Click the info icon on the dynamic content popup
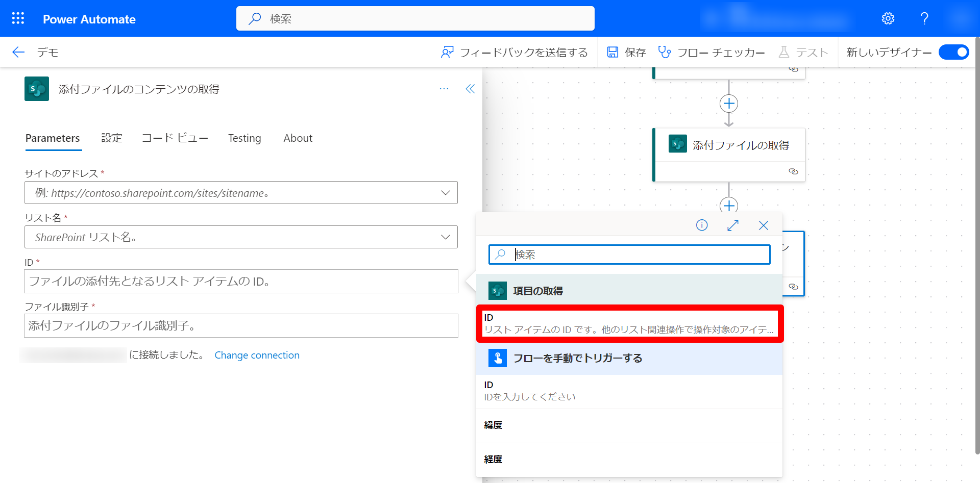980x483 pixels. pyautogui.click(x=702, y=225)
